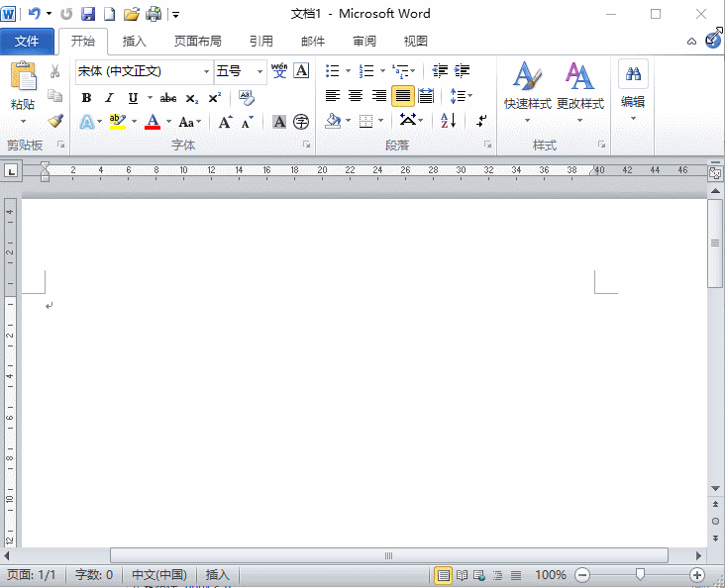
Task: Click the Save floppy disk icon
Action: tap(88, 14)
